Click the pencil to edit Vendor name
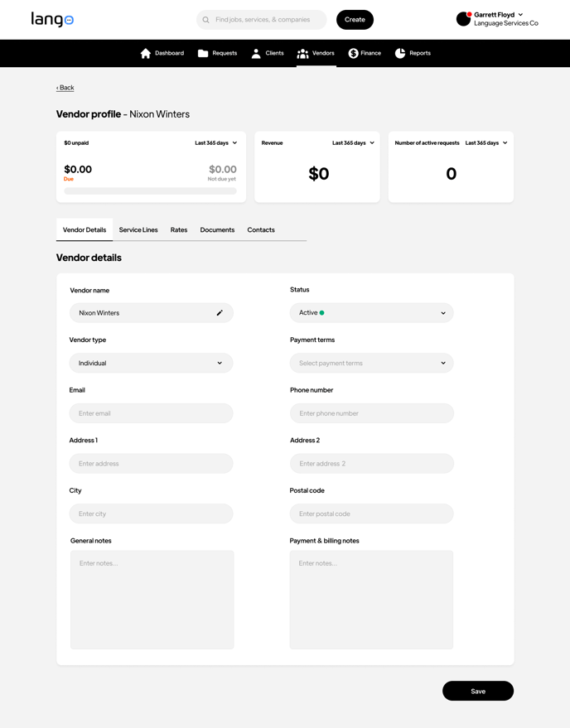This screenshot has height=728, width=570. [220, 313]
